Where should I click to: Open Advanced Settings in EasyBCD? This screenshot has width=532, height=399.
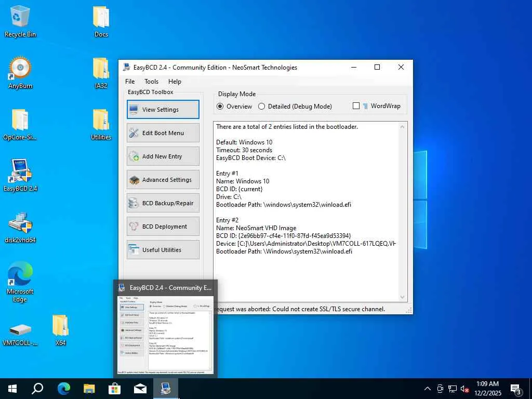point(163,179)
